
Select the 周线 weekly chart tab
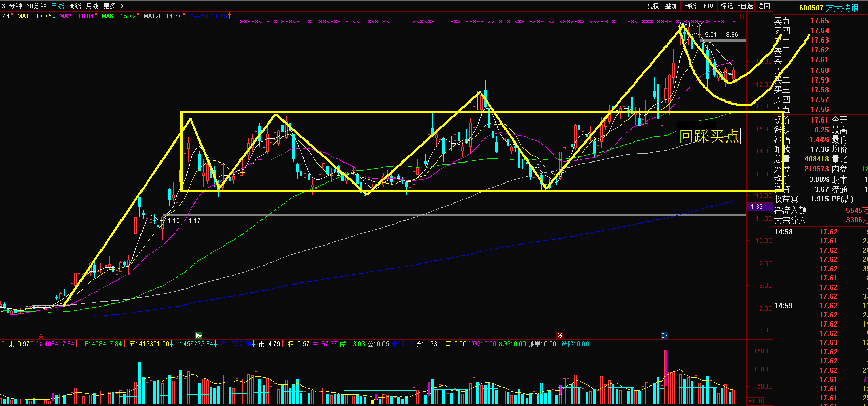pos(75,6)
